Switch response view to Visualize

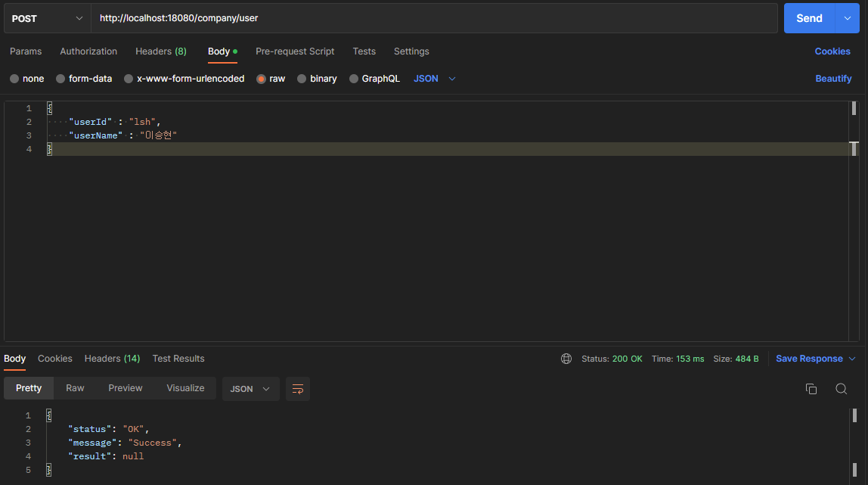[185, 388]
